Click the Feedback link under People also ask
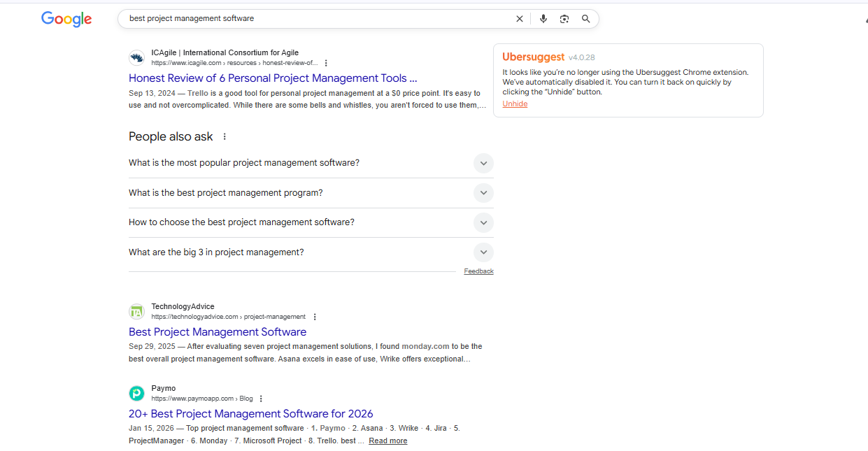 click(x=478, y=271)
